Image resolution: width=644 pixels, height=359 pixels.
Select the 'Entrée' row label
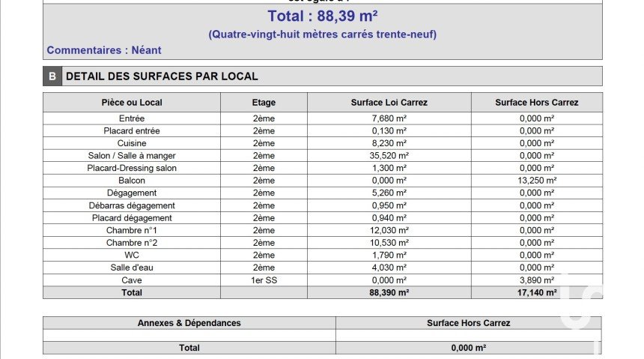[132, 118]
